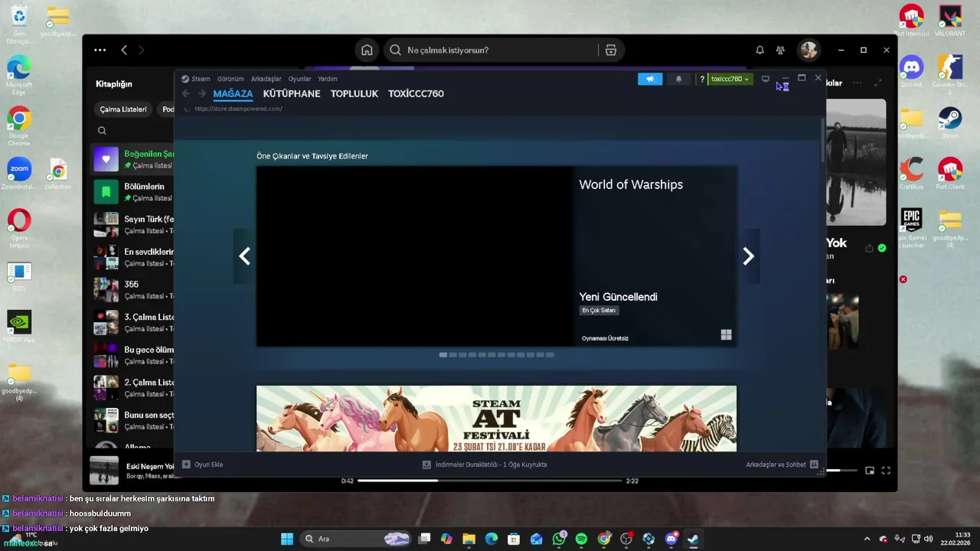Viewport: 980px width, 551px height.
Task: Open NVIDIA app desktop icon
Action: coord(18,328)
